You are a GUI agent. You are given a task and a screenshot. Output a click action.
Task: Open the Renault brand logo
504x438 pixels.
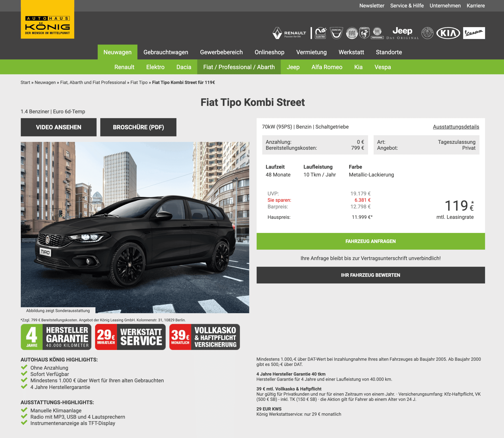point(289,33)
